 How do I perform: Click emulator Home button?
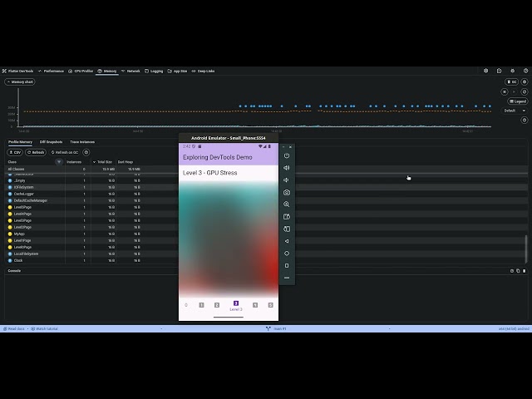(x=287, y=254)
